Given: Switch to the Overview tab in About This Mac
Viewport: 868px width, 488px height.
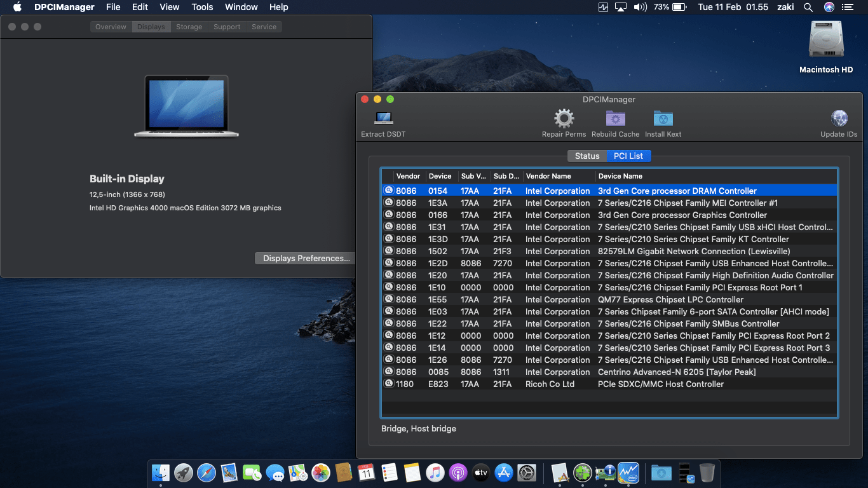Looking at the screenshot, I should [111, 27].
